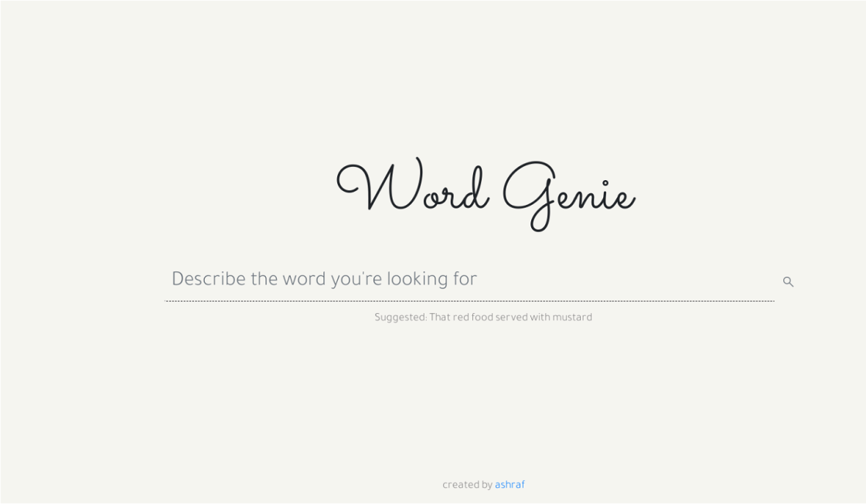Viewport: 866px width, 504px height.
Task: Click the word 'Word' in the heading
Action: point(414,189)
